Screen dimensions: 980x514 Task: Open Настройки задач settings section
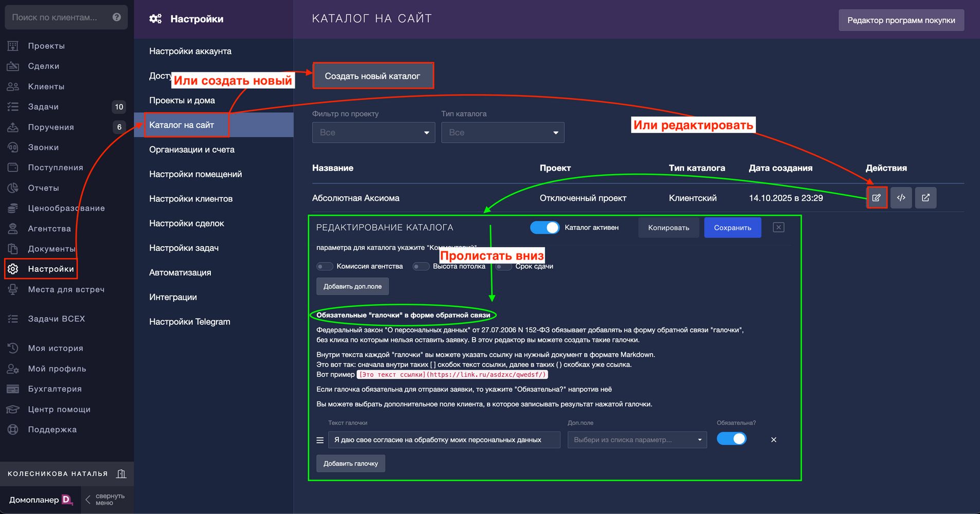[184, 248]
